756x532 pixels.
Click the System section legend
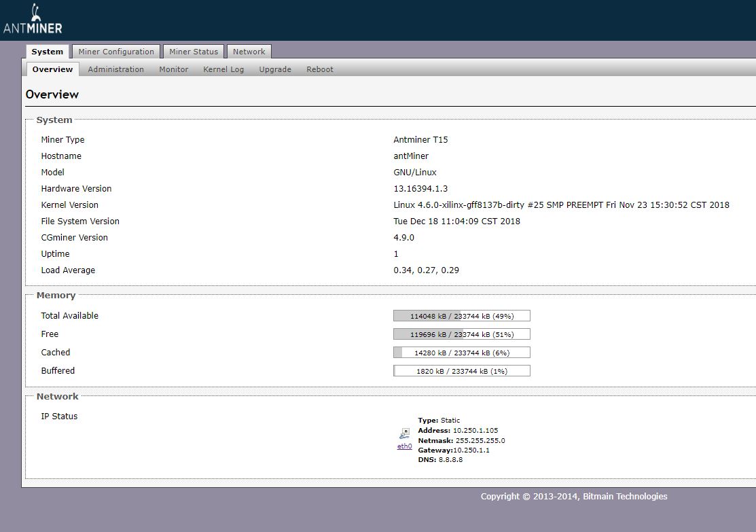pos(54,120)
